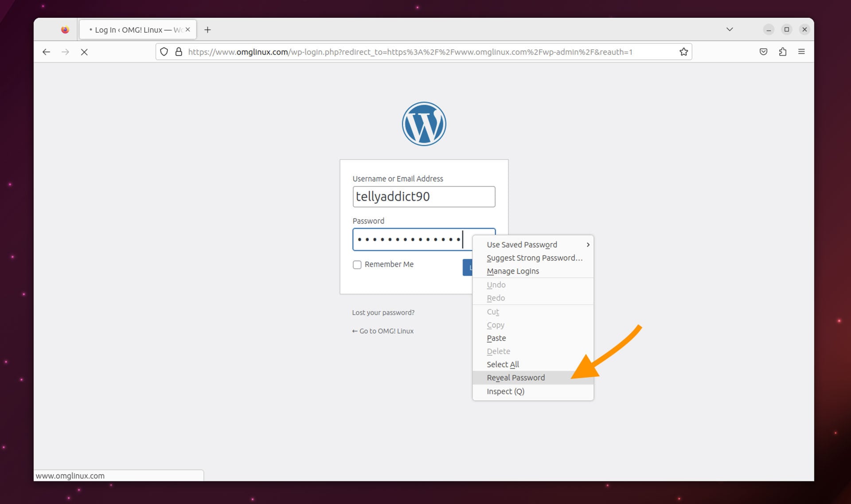This screenshot has height=504, width=851.
Task: Go back to previous page
Action: pyautogui.click(x=46, y=52)
